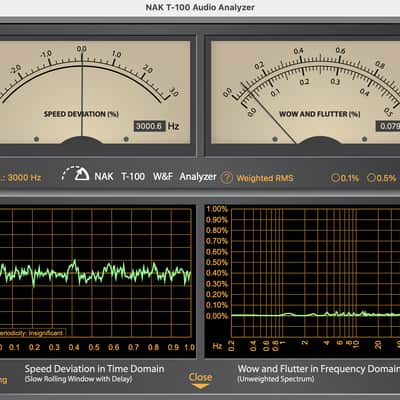Open the question mark help icon
400x400 pixels.
[x=227, y=178]
